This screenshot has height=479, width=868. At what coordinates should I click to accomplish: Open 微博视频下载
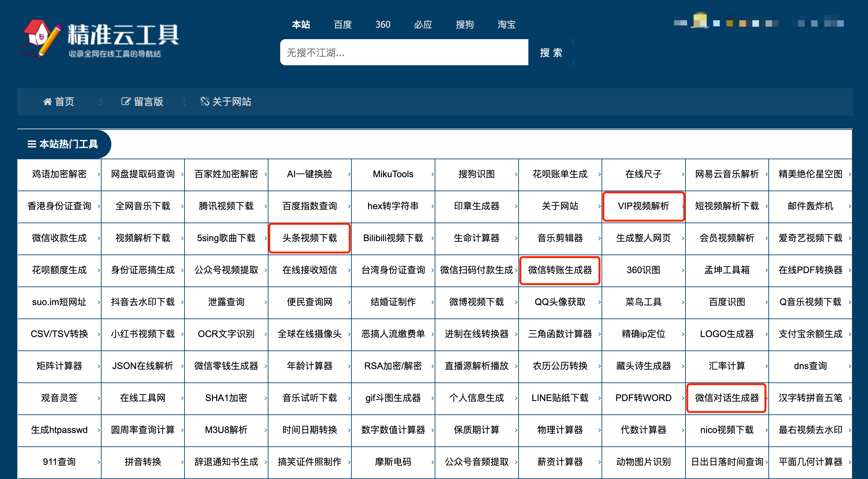476,302
